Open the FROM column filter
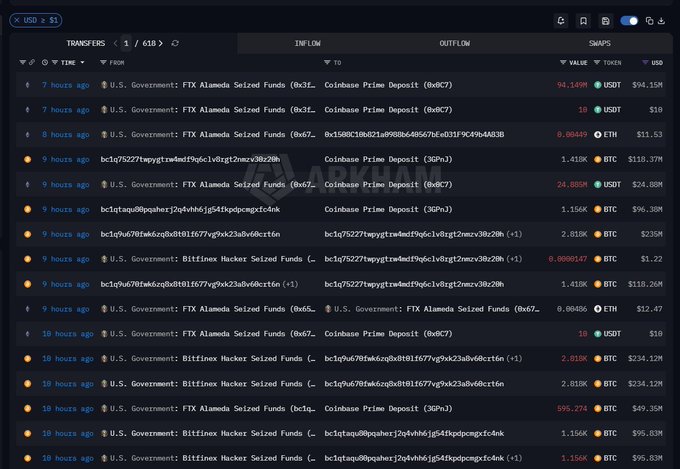 coord(103,62)
